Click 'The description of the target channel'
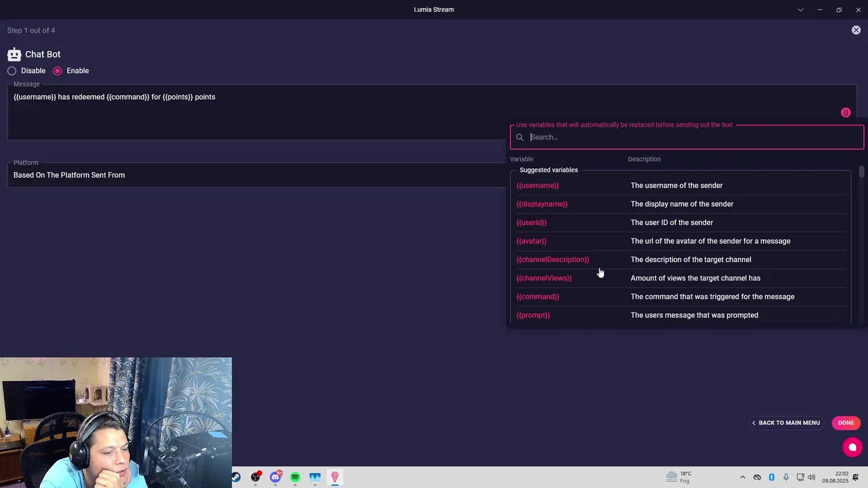Screen dimensions: 868x488 [691, 260]
